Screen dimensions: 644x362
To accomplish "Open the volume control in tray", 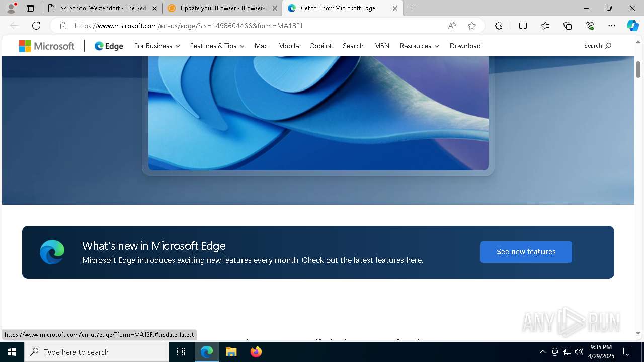I will point(579,352).
